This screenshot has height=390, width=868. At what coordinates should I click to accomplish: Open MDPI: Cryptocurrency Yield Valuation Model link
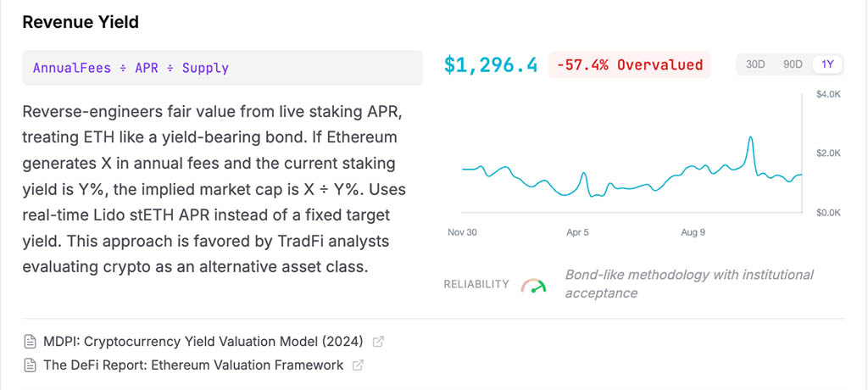pos(203,342)
